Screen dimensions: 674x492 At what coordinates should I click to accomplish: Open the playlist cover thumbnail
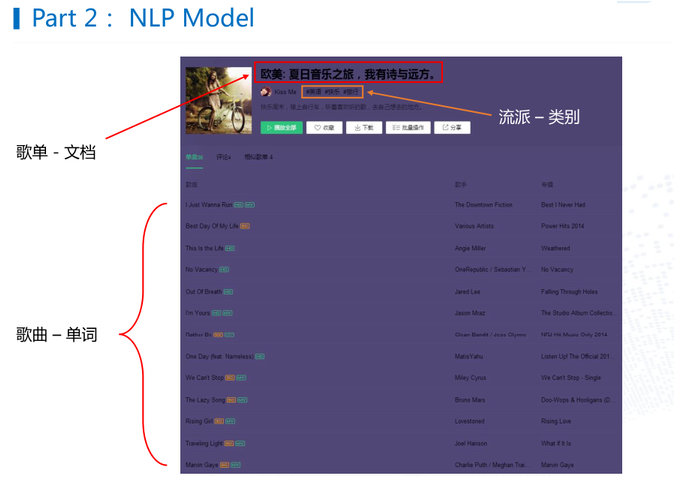pyautogui.click(x=218, y=101)
